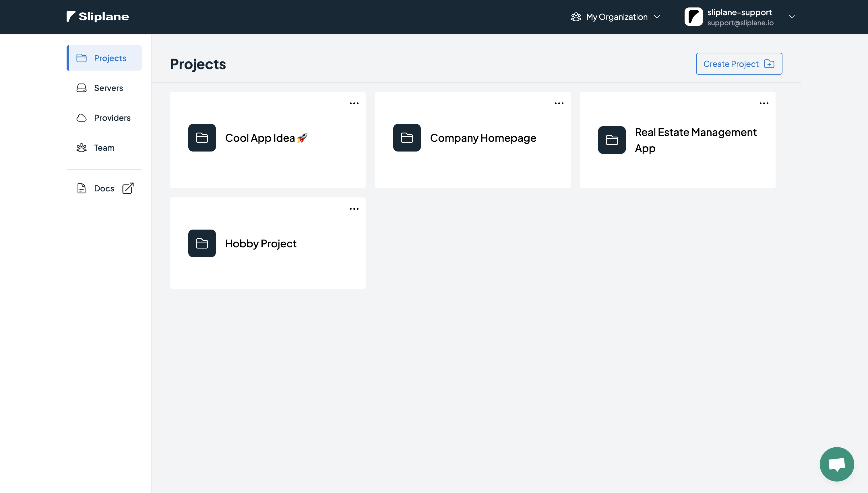Click the Sliplane logo in the header

[x=97, y=16]
